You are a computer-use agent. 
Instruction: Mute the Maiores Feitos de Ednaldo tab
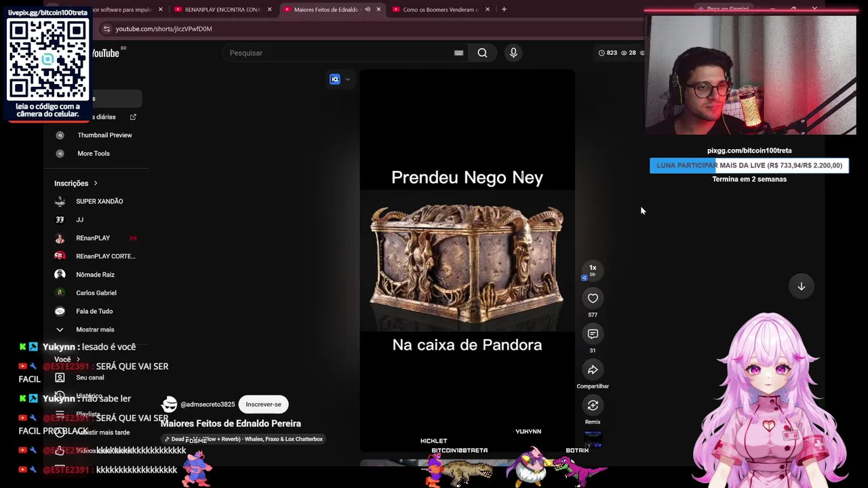pos(368,9)
